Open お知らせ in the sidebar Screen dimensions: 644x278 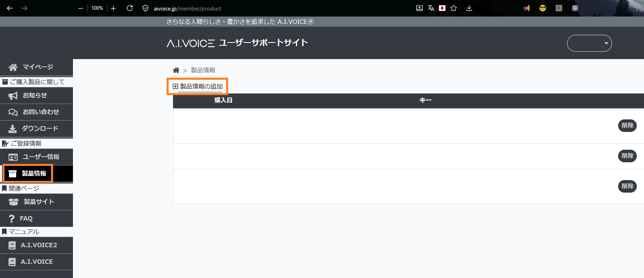36,95
